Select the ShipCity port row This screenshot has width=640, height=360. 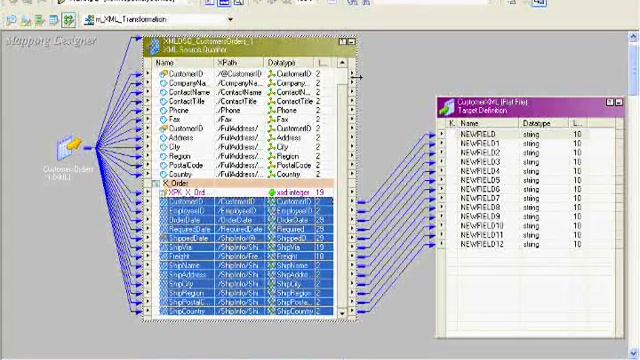point(246,284)
